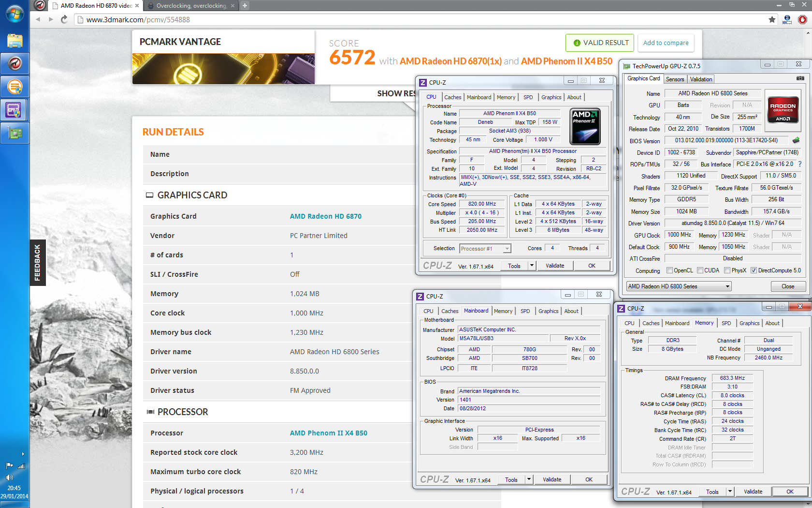812x508 pixels.
Task: Collapse the GRAPHICS CARD section
Action: (149, 195)
